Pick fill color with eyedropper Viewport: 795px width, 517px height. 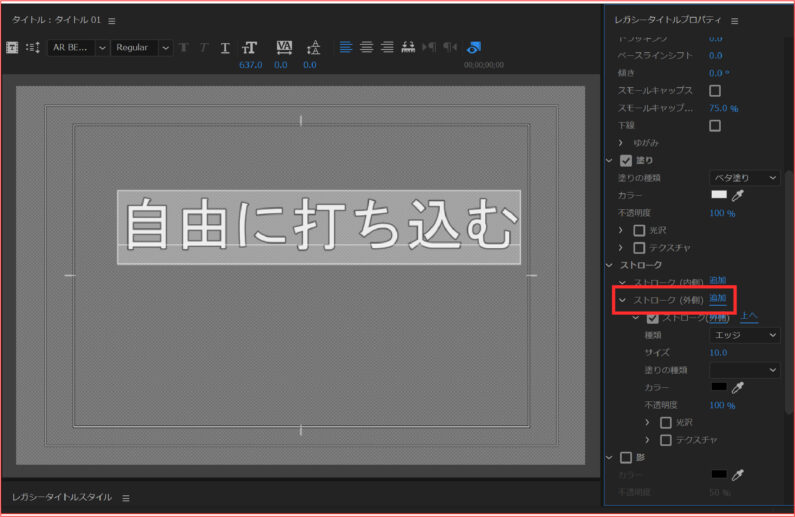click(738, 196)
